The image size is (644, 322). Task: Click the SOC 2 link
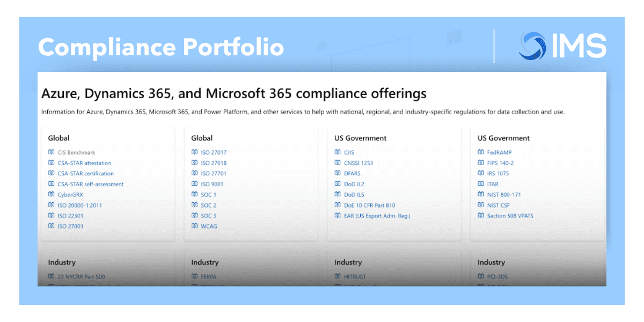tap(209, 205)
